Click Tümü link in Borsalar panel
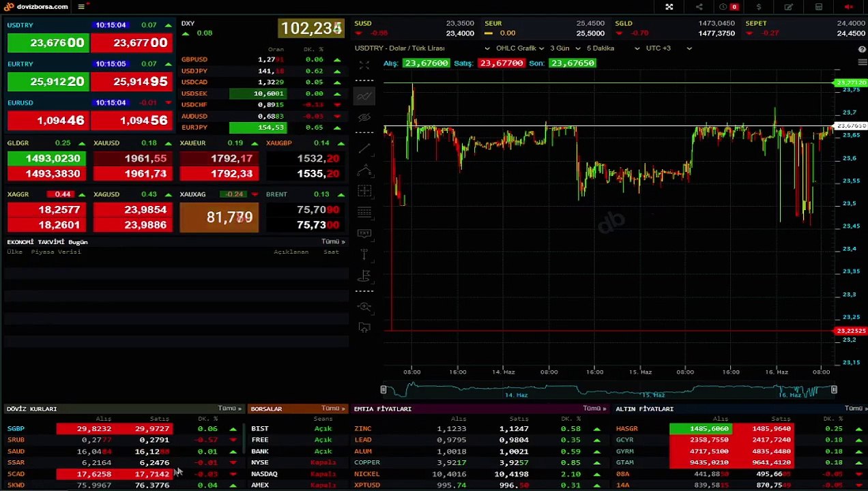 (x=333, y=408)
